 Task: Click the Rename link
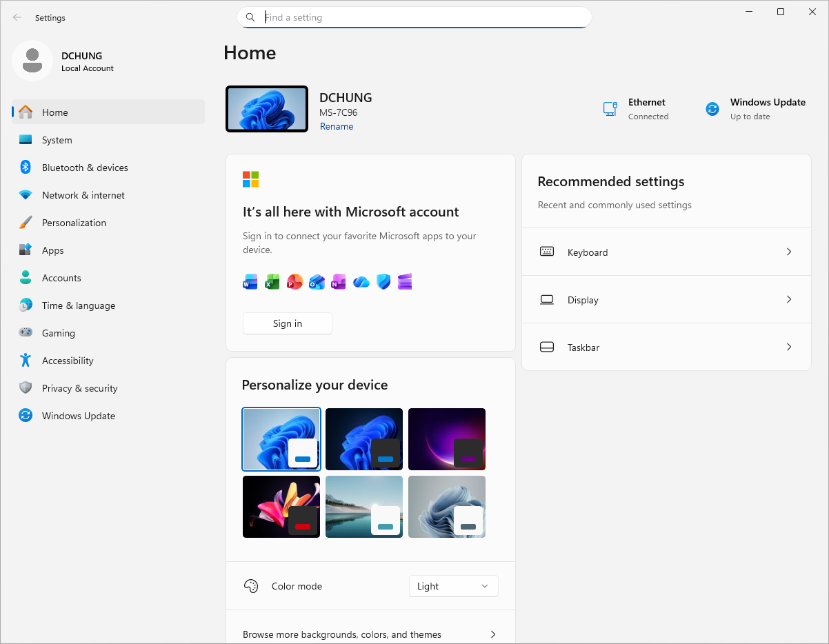(337, 126)
